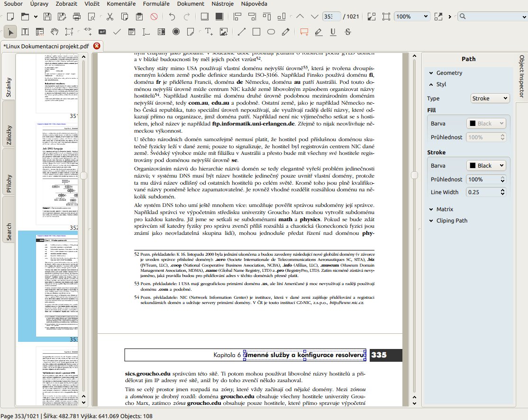528x420 pixels.
Task: Choose the Insert Image tool
Action: point(224,32)
